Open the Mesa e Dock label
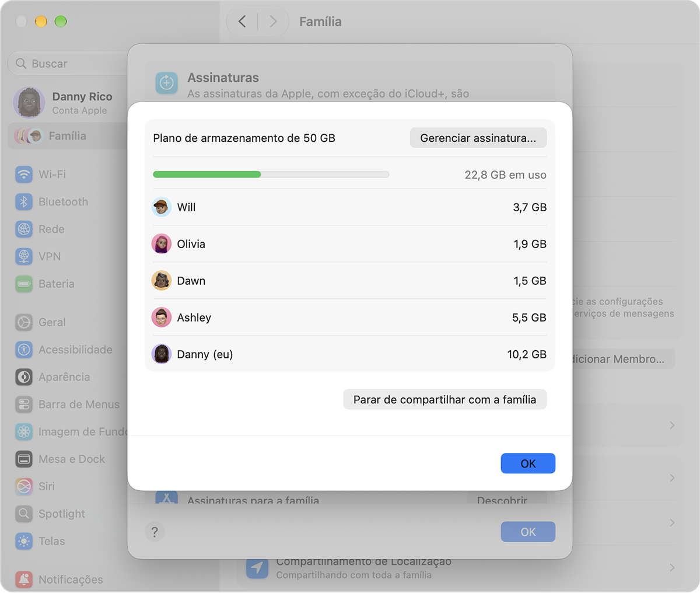 [x=72, y=459]
